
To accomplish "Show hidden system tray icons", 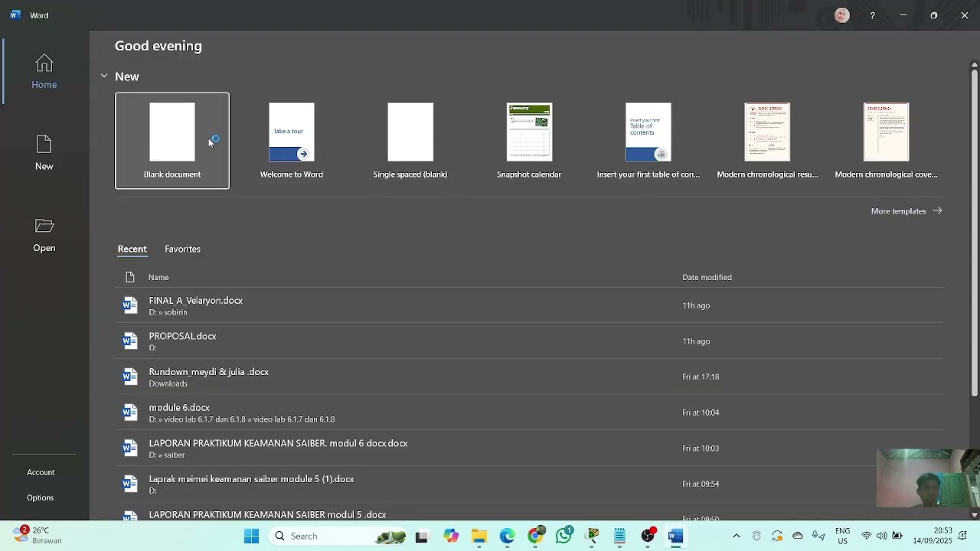I will coord(737,536).
